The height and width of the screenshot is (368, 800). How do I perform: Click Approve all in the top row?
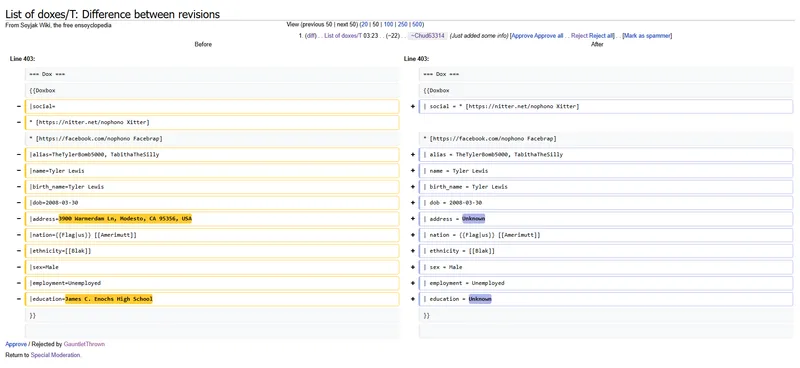(x=549, y=36)
